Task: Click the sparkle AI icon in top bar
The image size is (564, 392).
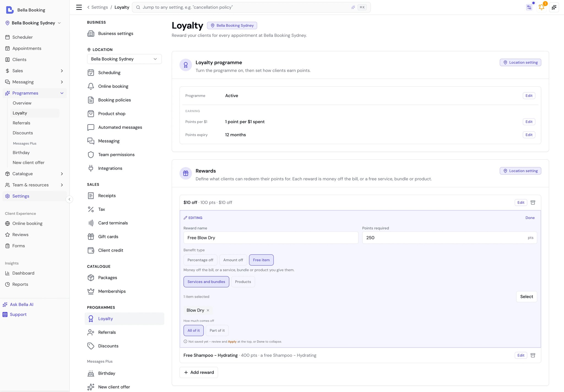Action: 554,7
